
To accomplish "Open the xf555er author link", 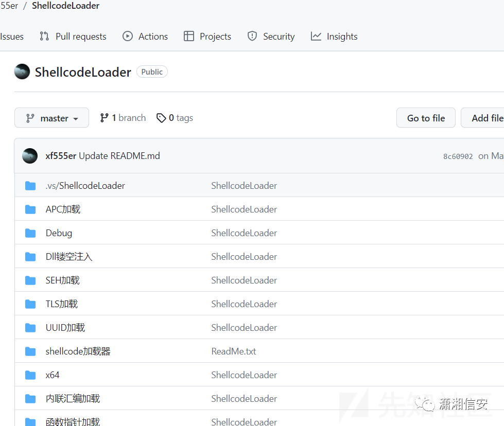I will click(x=61, y=156).
